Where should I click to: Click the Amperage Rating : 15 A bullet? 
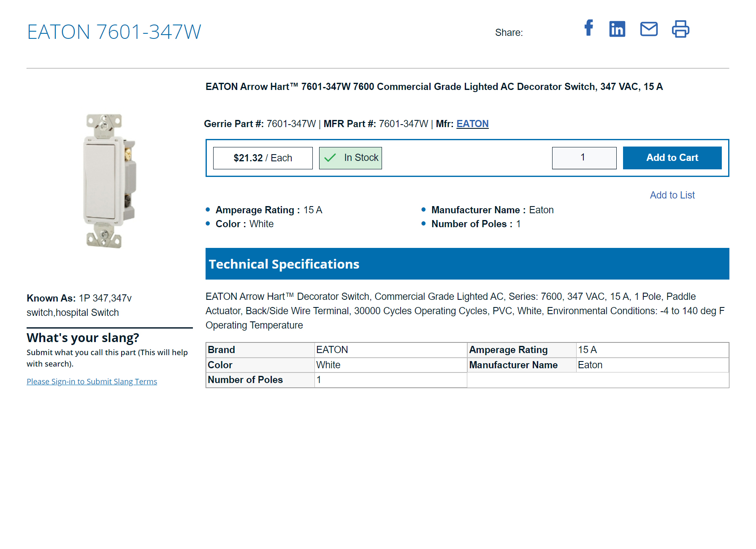click(x=268, y=210)
